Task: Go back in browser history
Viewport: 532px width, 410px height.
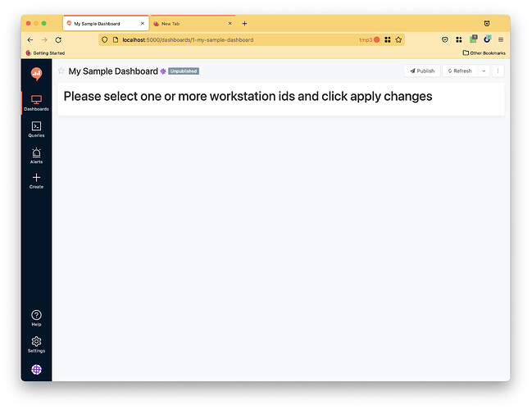Action: point(30,39)
